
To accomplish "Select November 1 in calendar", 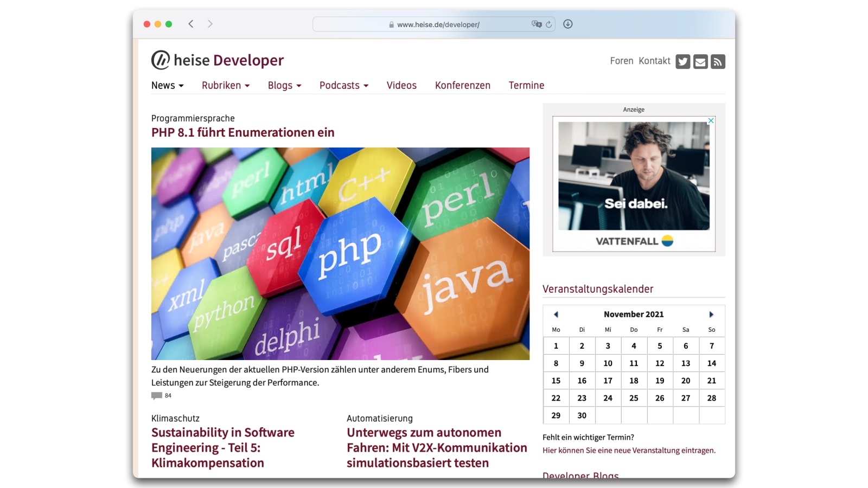I will [556, 346].
